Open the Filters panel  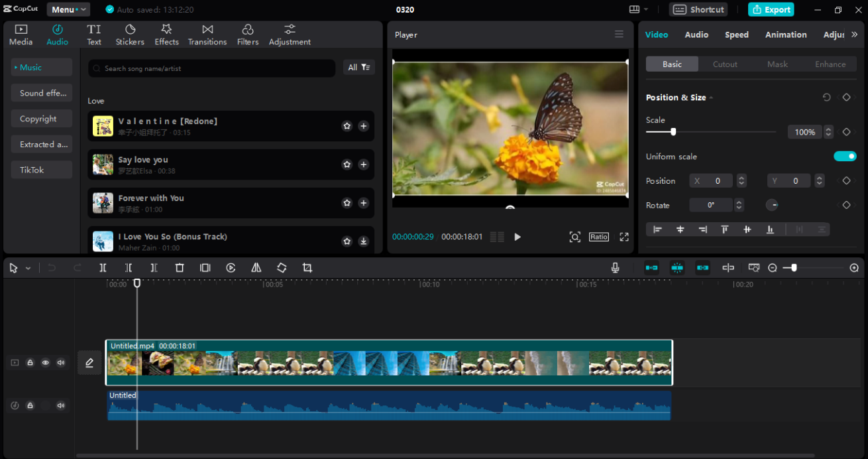pos(248,35)
